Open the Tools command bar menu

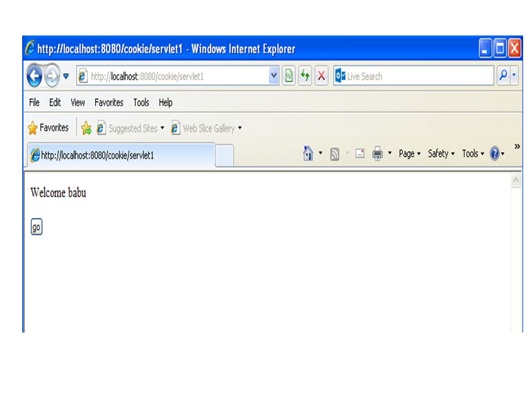click(x=473, y=154)
